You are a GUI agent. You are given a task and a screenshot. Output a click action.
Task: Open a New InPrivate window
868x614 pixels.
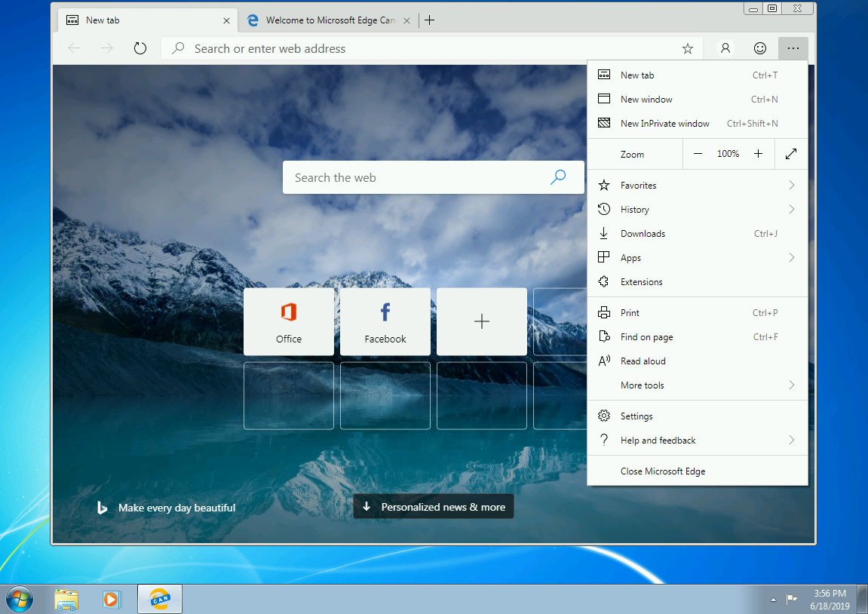tap(664, 123)
